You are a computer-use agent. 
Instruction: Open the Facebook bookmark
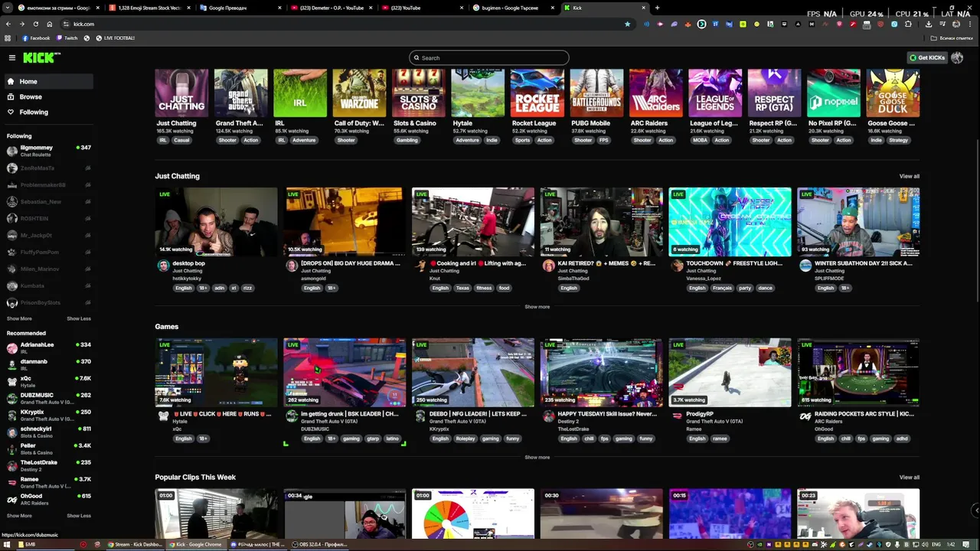36,38
